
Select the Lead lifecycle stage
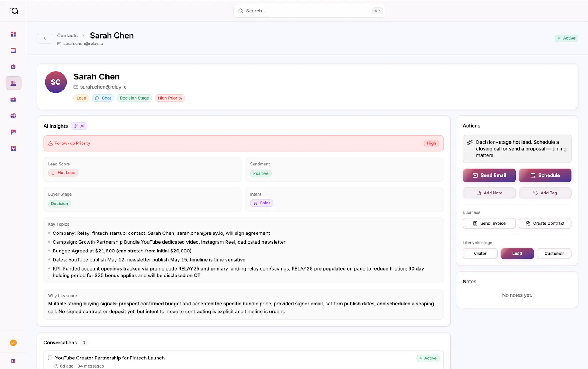pos(517,254)
